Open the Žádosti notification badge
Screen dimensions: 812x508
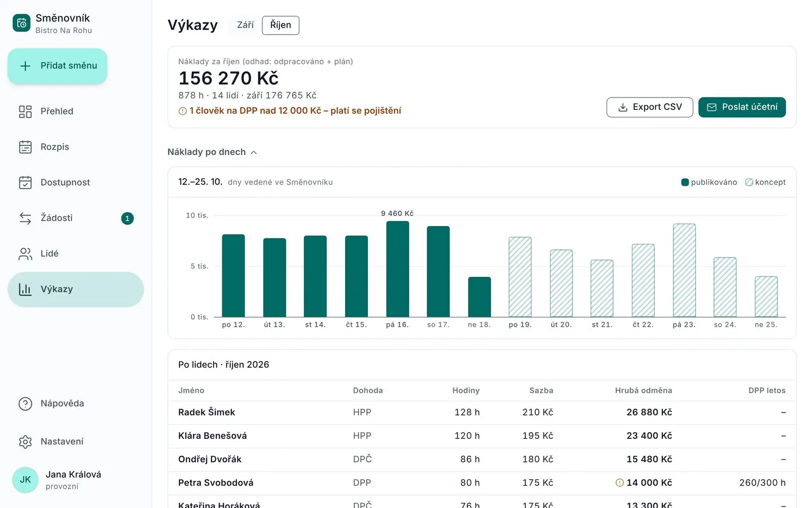tap(127, 218)
